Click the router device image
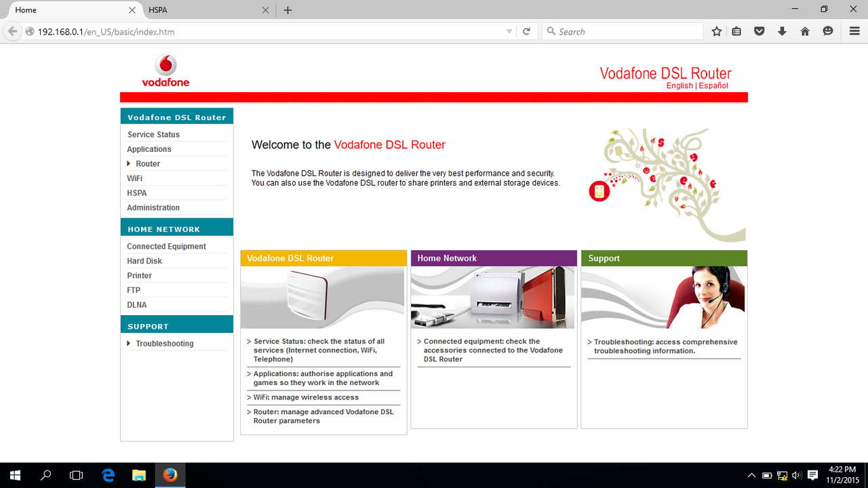Viewport: 868px width, 488px height. (x=323, y=297)
